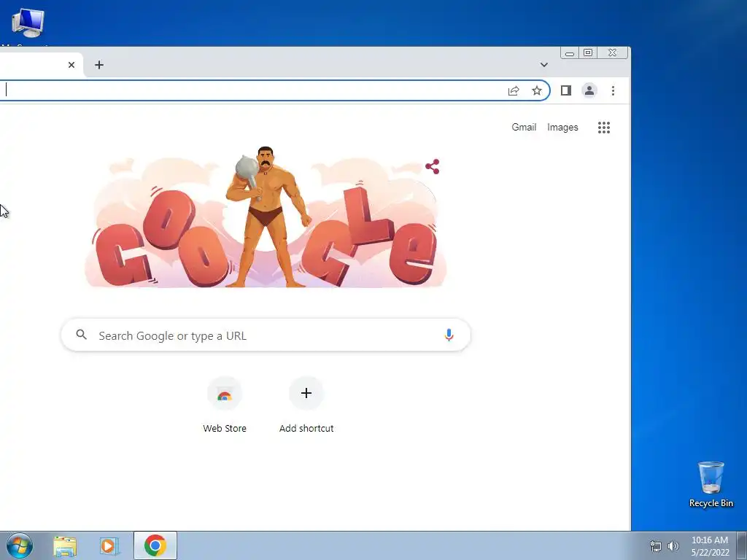Screen dimensions: 747x560
Task: Minimize the Chrome window
Action: [569, 52]
